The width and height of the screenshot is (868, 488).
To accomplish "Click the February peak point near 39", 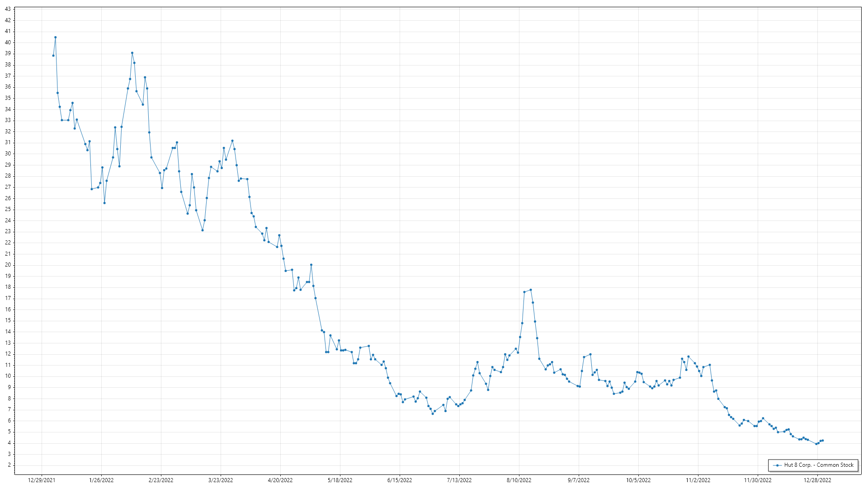I will click(x=132, y=53).
